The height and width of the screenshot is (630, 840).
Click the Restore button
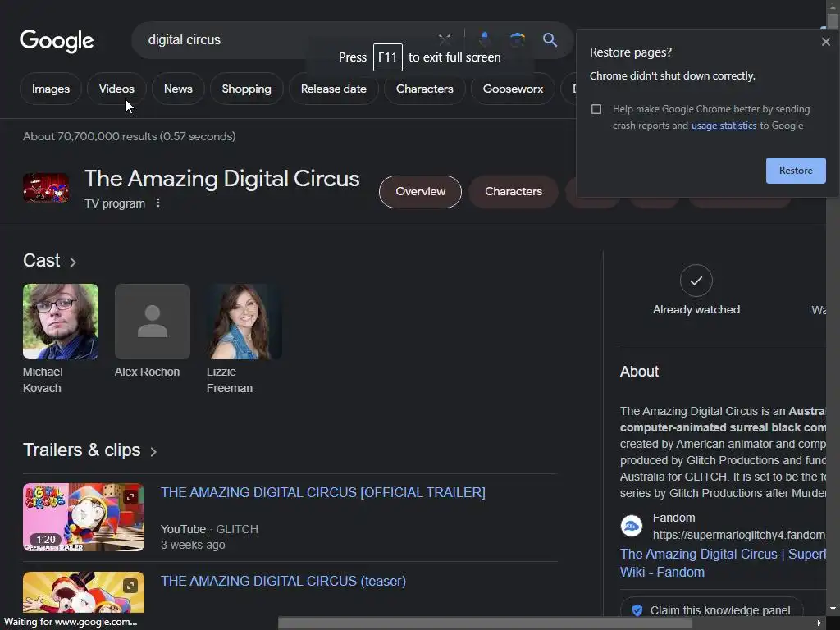(796, 171)
